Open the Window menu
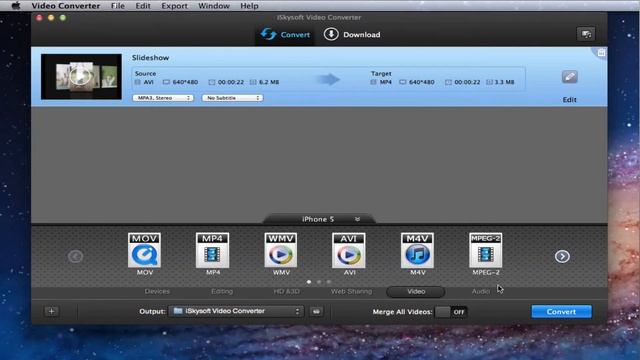Image resolution: width=640 pixels, height=360 pixels. (x=214, y=6)
